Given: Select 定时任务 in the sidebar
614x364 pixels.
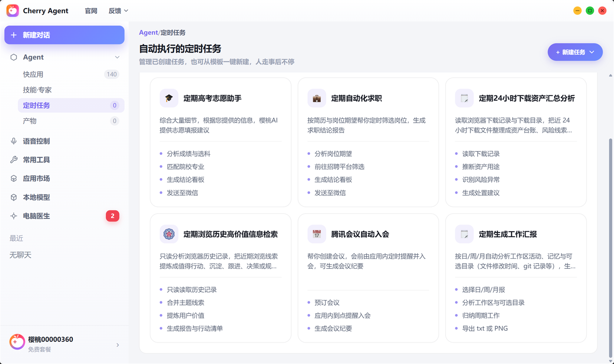Looking at the screenshot, I should click(x=71, y=105).
